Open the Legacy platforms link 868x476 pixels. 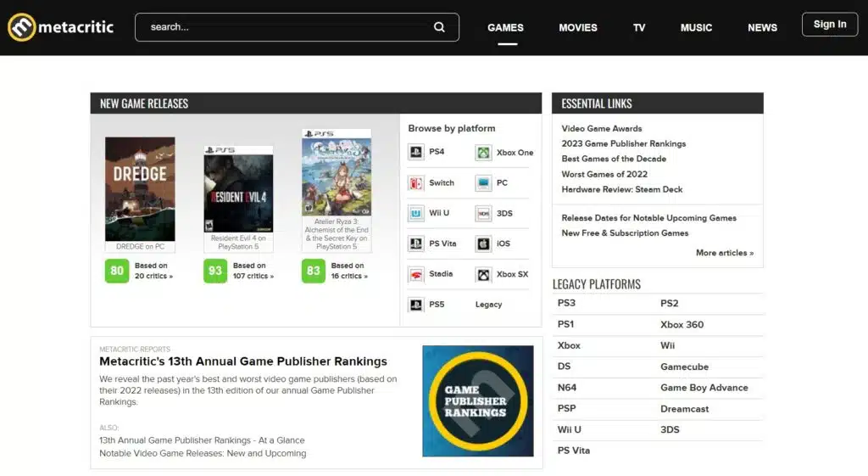488,305
